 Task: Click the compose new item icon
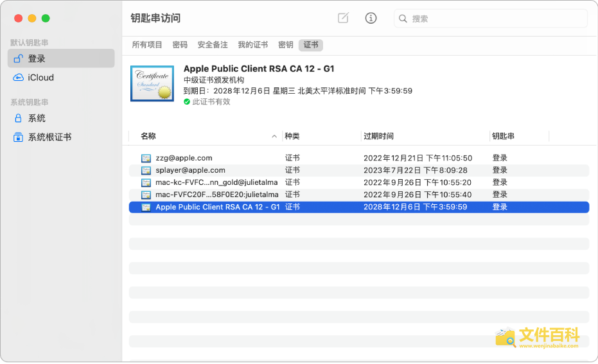tap(343, 18)
